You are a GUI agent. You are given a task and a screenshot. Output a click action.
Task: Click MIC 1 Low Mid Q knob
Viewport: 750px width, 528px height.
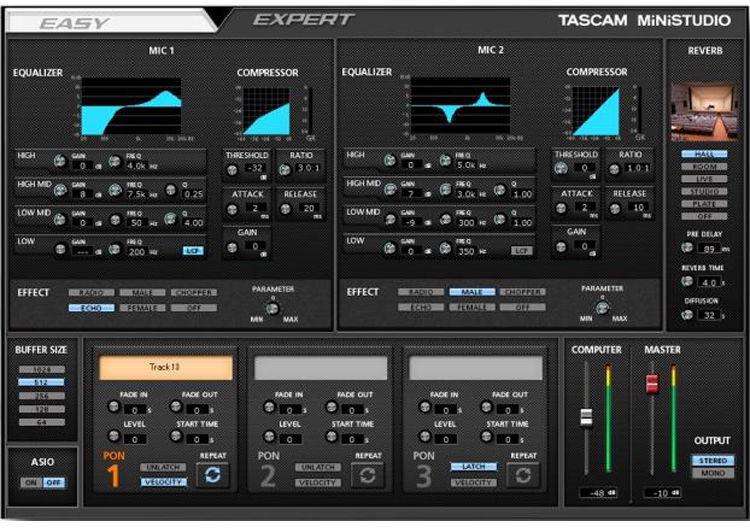coord(170,219)
